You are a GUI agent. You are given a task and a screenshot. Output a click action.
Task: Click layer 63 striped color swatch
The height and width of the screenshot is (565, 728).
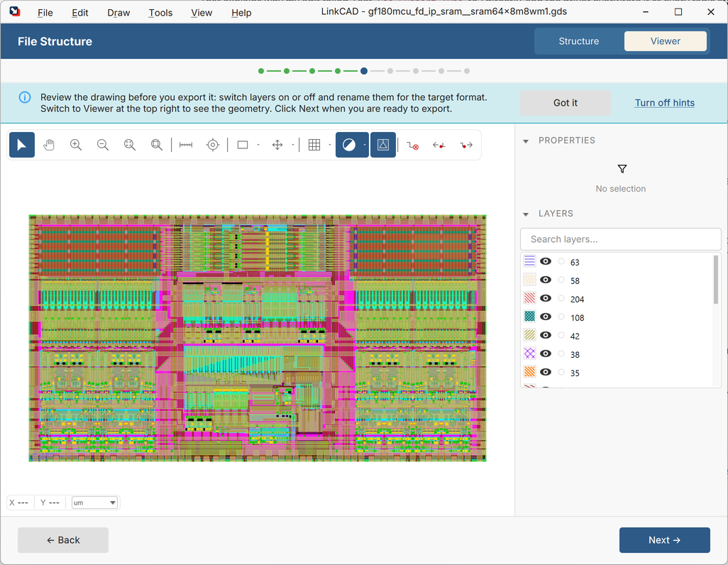coord(529,260)
